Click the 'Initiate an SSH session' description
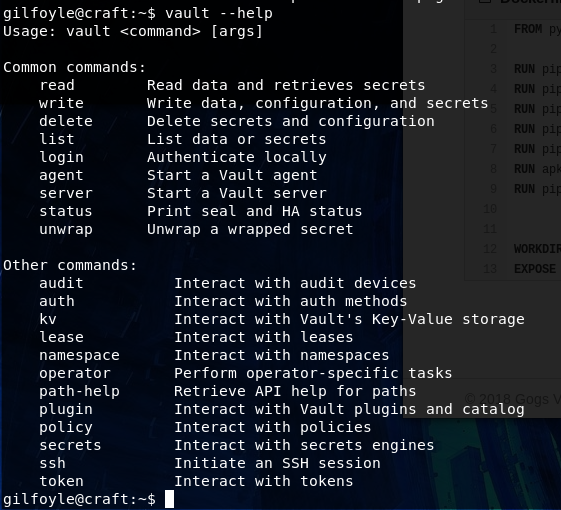Image resolution: width=561 pixels, height=510 pixels. click(277, 463)
